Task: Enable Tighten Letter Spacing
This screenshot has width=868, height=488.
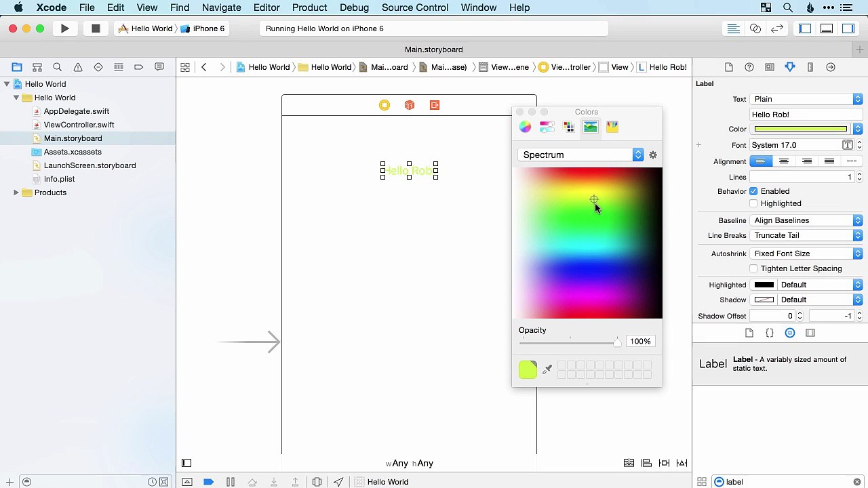Action: pos(753,268)
